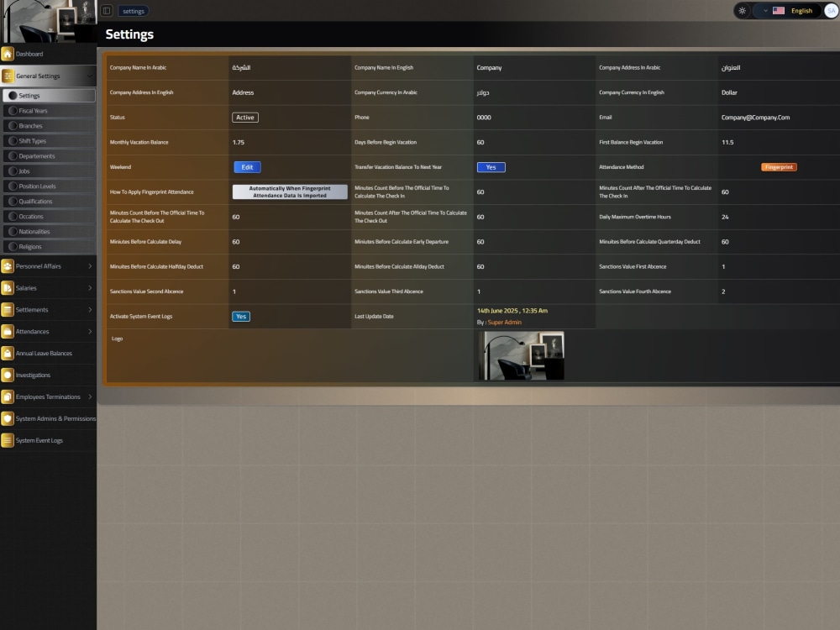Collapse the General Settings chevron
Viewport: 840px width, 630px height.
click(90, 76)
